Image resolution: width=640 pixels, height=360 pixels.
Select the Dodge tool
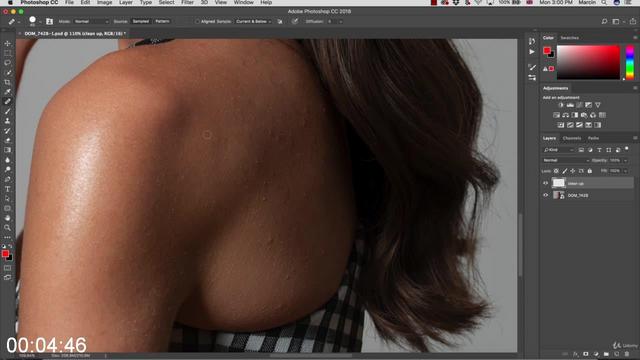click(x=7, y=169)
